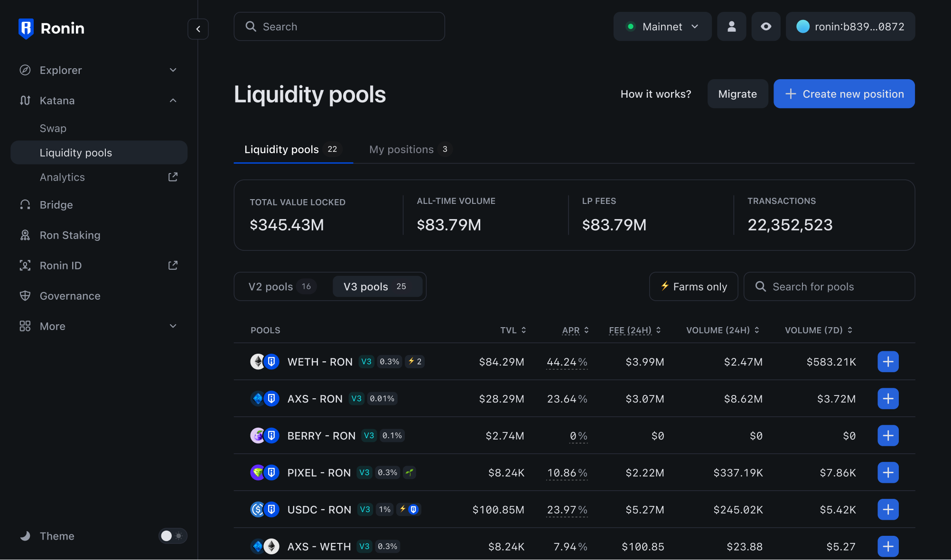Click the eye icon to hide balances
The height and width of the screenshot is (560, 951).
tap(765, 27)
